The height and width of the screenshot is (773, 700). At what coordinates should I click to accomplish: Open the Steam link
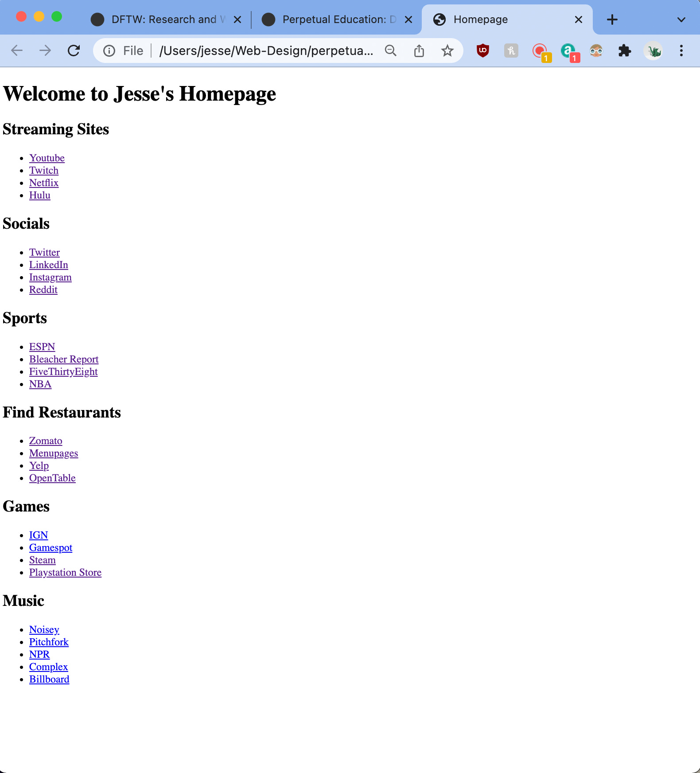43,560
